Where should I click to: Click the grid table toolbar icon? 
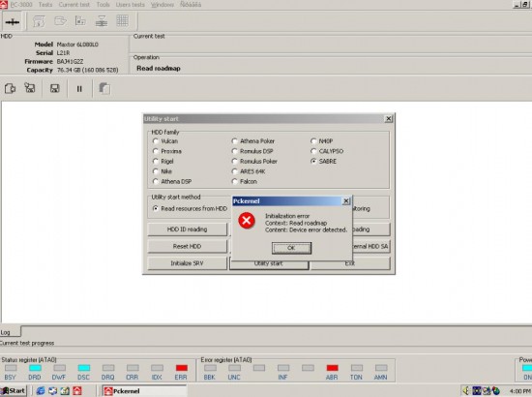pyautogui.click(x=122, y=21)
